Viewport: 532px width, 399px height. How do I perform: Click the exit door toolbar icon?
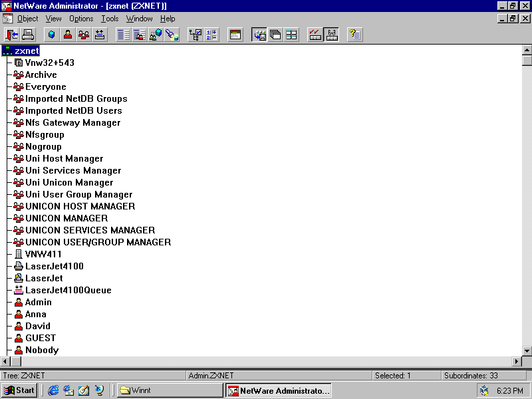[x=12, y=35]
